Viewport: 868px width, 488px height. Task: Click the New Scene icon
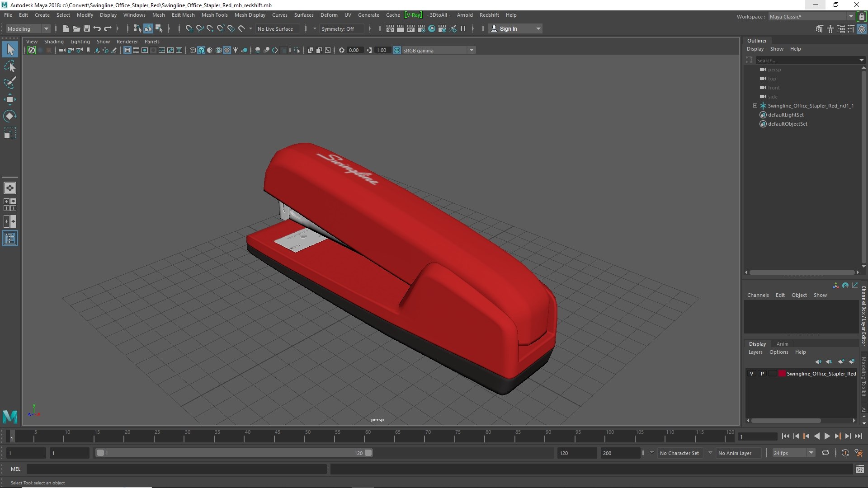click(x=66, y=28)
